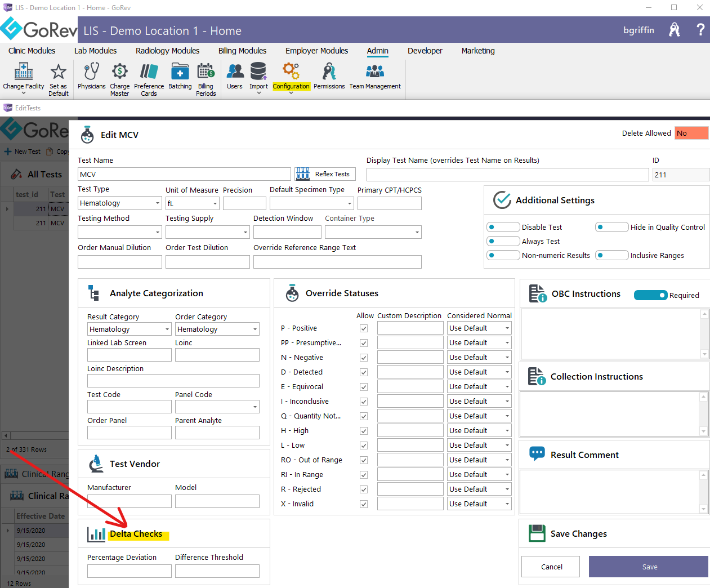Screen dimensions: 710x588
Task: Click the Reflex Tests button
Action: (324, 174)
